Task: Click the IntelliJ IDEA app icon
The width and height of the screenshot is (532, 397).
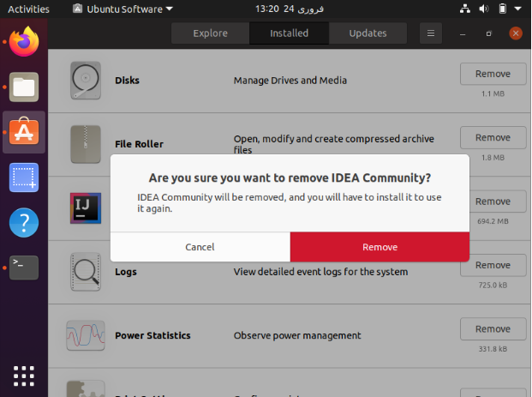Action: pyautogui.click(x=86, y=208)
